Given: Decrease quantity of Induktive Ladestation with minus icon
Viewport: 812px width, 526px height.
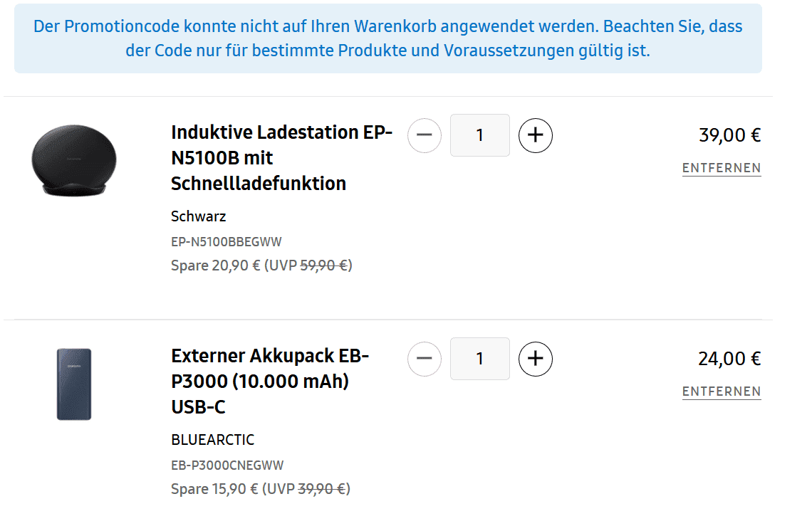Looking at the screenshot, I should (424, 136).
